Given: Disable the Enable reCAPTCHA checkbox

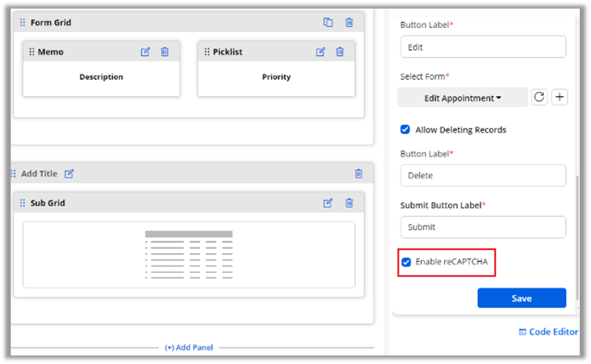Looking at the screenshot, I should 406,262.
